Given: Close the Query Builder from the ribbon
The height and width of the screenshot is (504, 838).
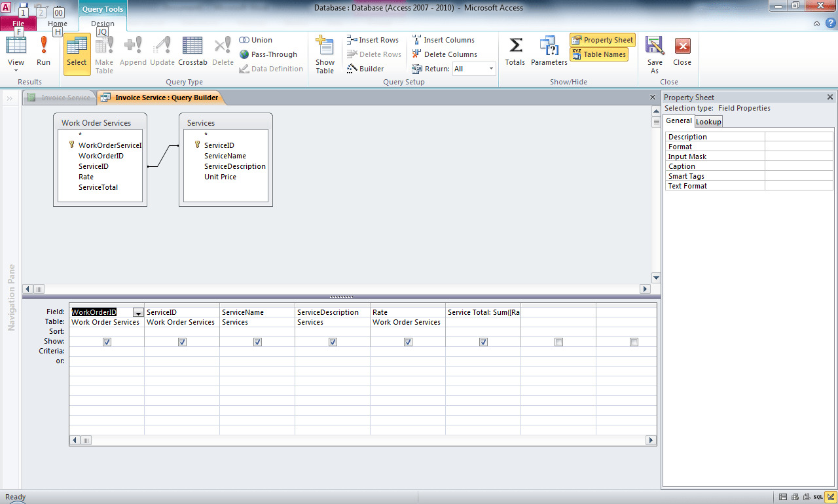Looking at the screenshot, I should point(682,52).
